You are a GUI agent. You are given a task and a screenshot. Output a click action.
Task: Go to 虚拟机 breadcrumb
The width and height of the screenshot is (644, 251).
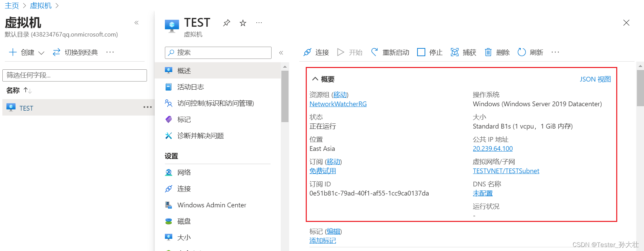point(41,5)
